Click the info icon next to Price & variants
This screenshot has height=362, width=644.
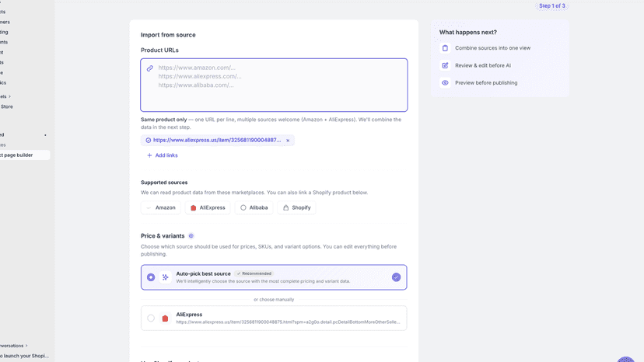click(191, 236)
